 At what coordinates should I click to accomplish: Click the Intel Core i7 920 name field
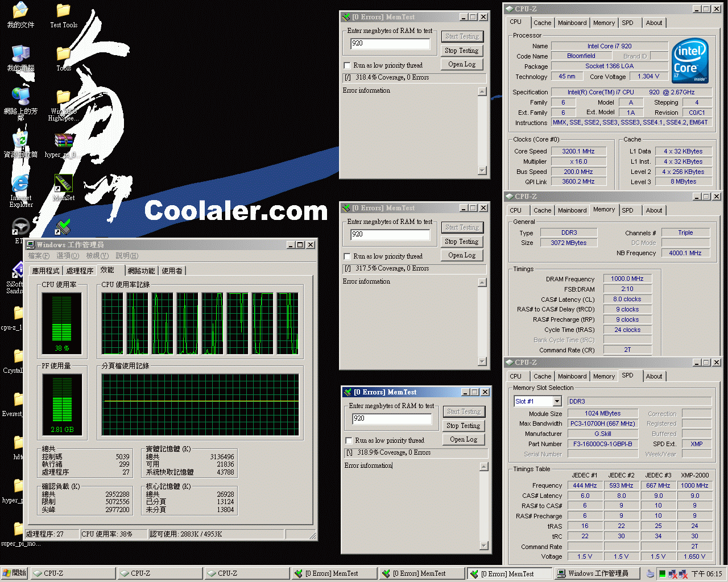point(610,46)
